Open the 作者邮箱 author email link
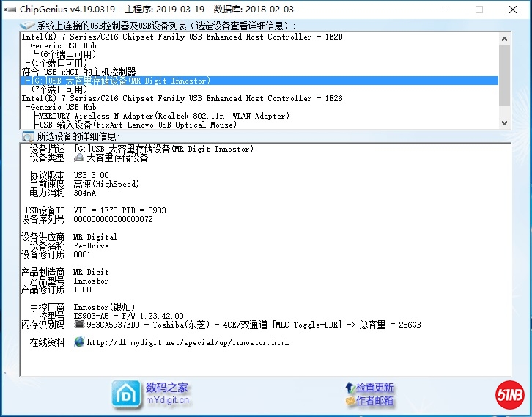This screenshot has width=532, height=417. pyautogui.click(x=374, y=401)
